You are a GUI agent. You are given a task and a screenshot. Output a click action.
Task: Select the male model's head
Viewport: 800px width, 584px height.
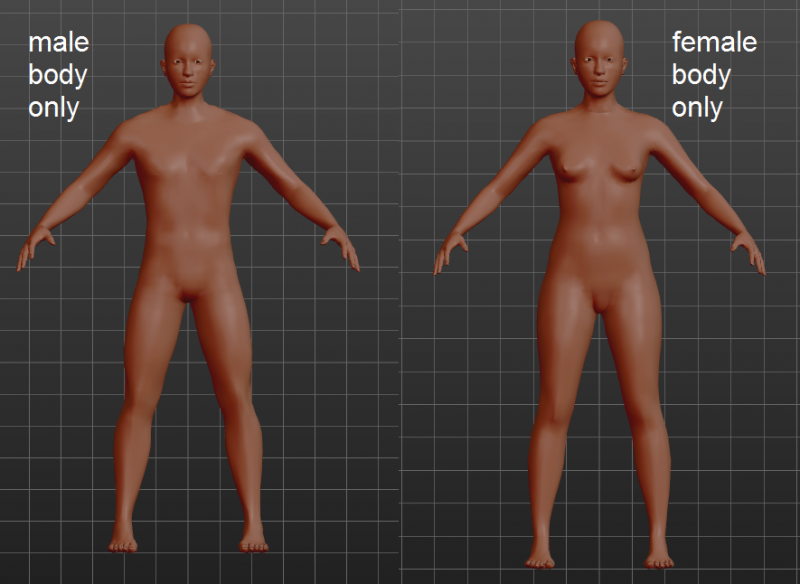188,60
